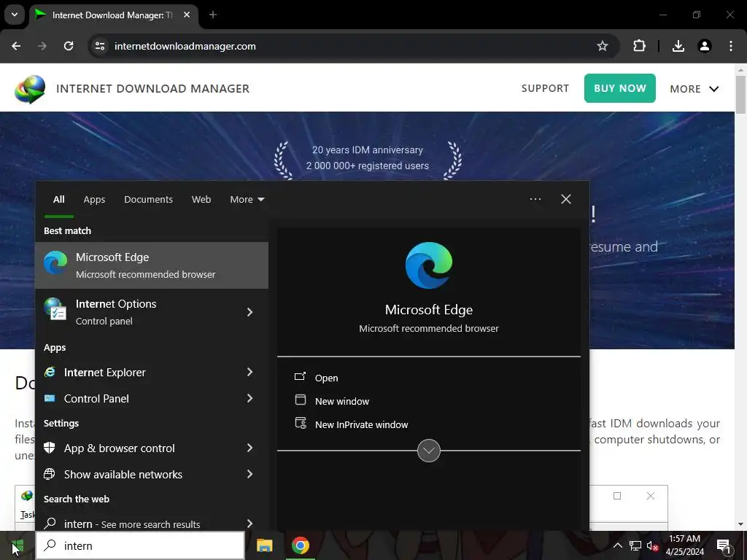Click the INTERNET DOWNLOAD MANAGER site title
This screenshot has height=560, width=747.
tap(152, 89)
